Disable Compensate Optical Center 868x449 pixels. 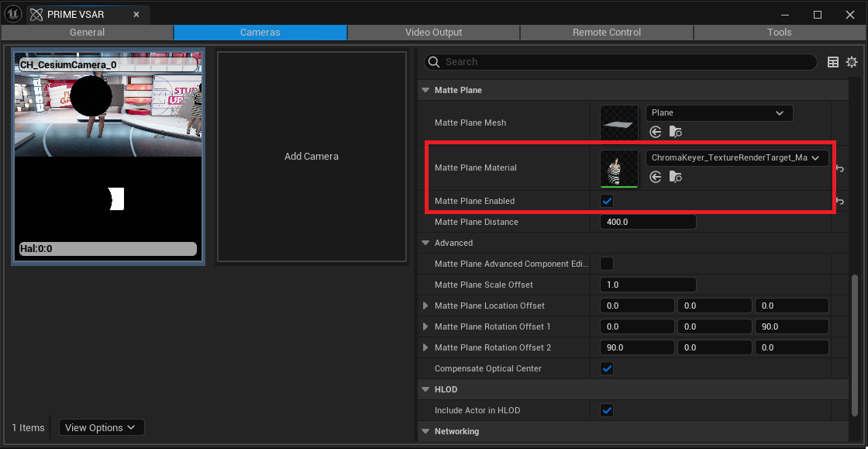tap(608, 368)
